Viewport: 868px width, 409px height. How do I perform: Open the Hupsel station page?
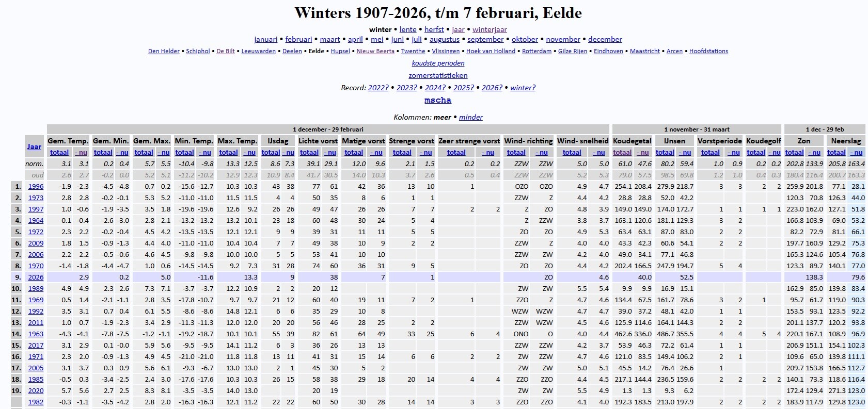340,51
